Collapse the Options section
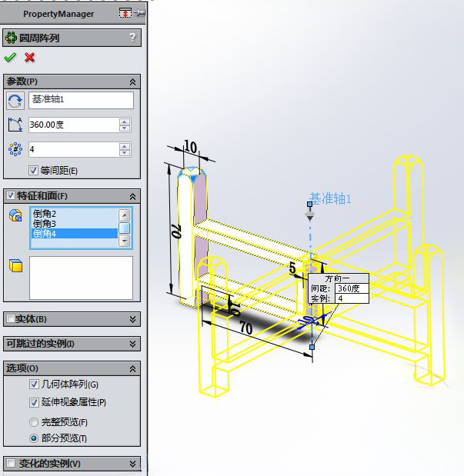Screen dimensions: 464x476 pyautogui.click(x=133, y=369)
